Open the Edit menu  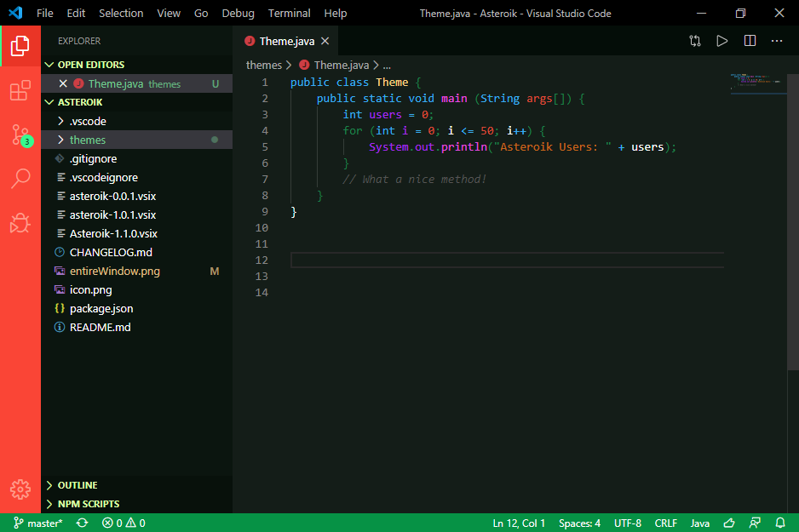pyautogui.click(x=76, y=14)
